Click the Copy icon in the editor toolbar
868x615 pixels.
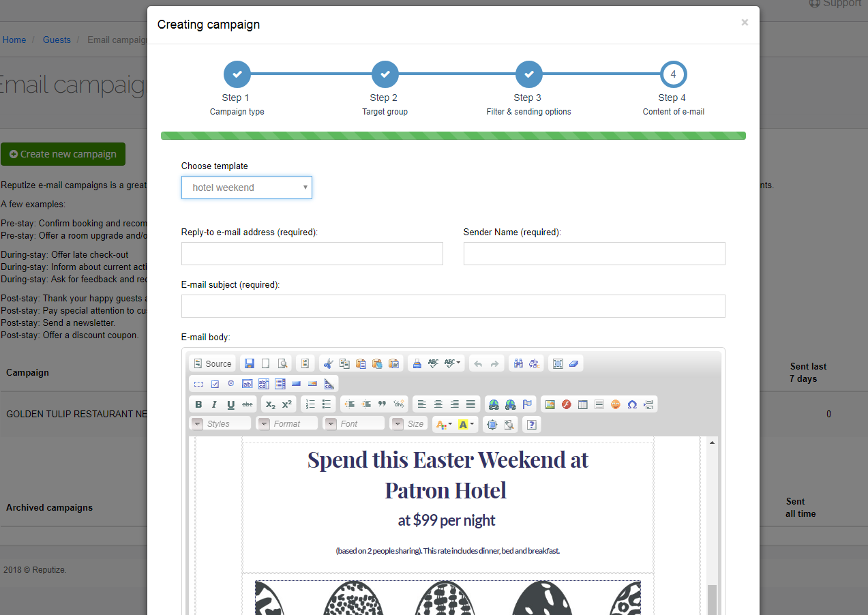tap(344, 363)
